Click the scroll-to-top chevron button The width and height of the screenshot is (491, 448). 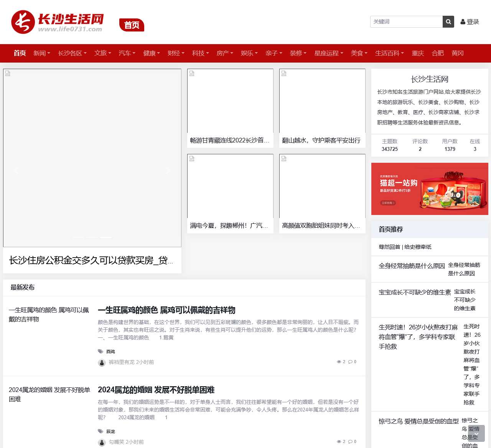[476, 433]
